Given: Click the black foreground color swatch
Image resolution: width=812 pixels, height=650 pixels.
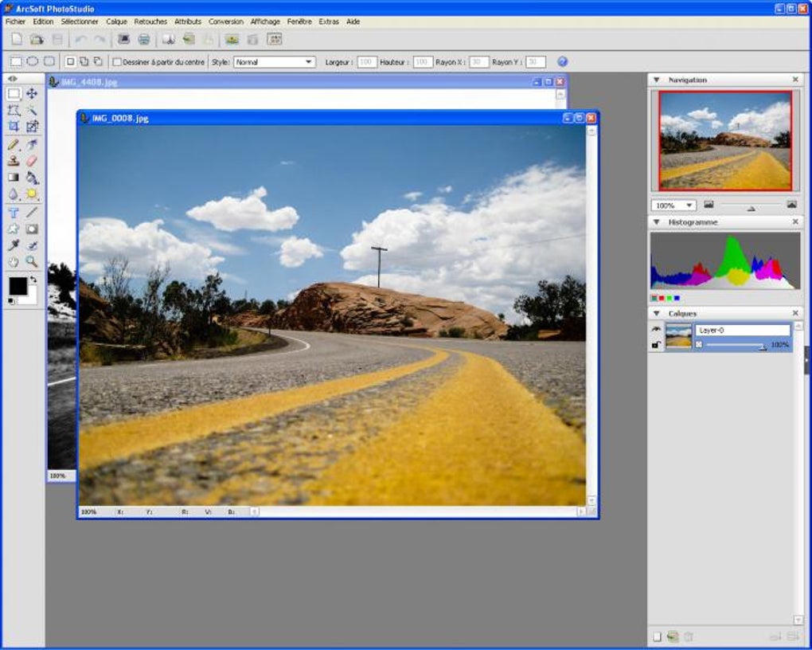Looking at the screenshot, I should (x=17, y=285).
